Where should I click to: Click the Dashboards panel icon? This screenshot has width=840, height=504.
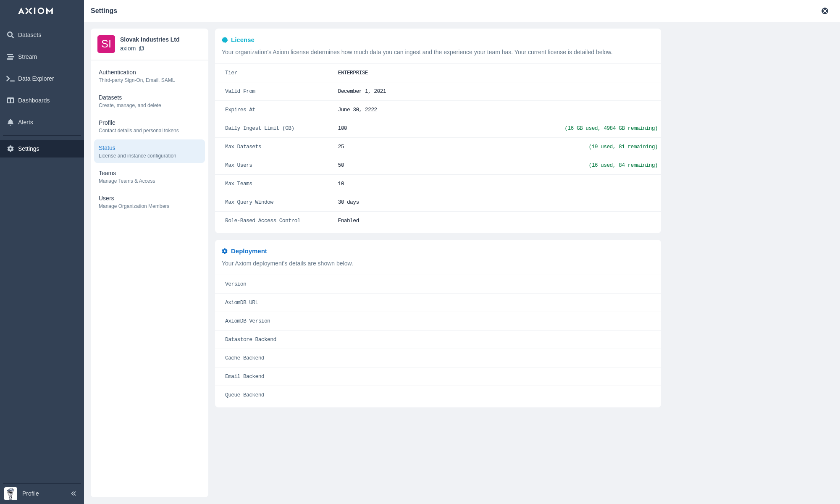coord(10,100)
